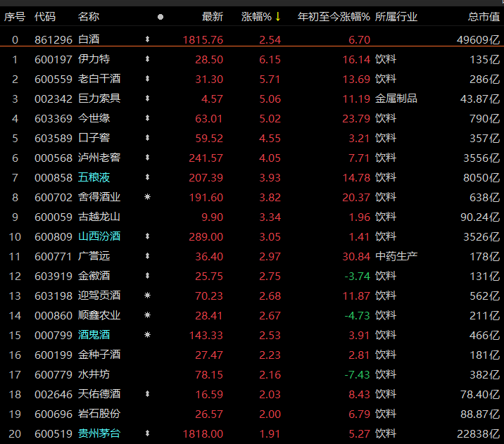Open stock 金徽酒

click(x=94, y=276)
